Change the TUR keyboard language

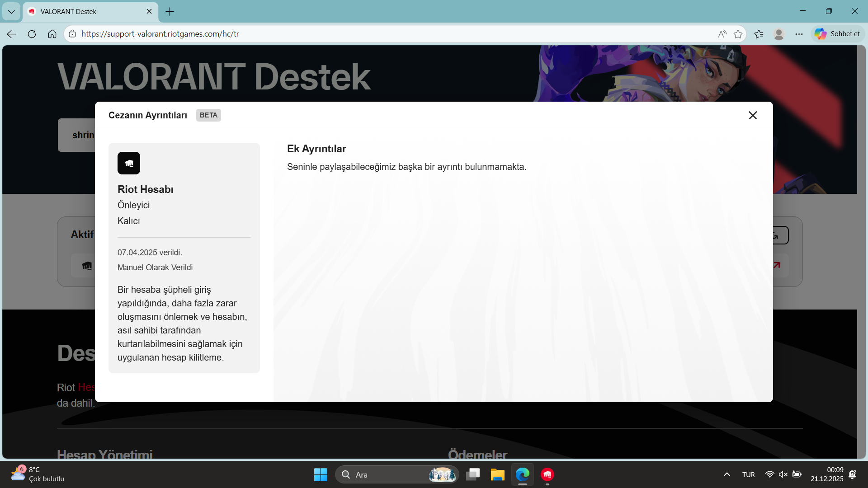[x=749, y=474]
